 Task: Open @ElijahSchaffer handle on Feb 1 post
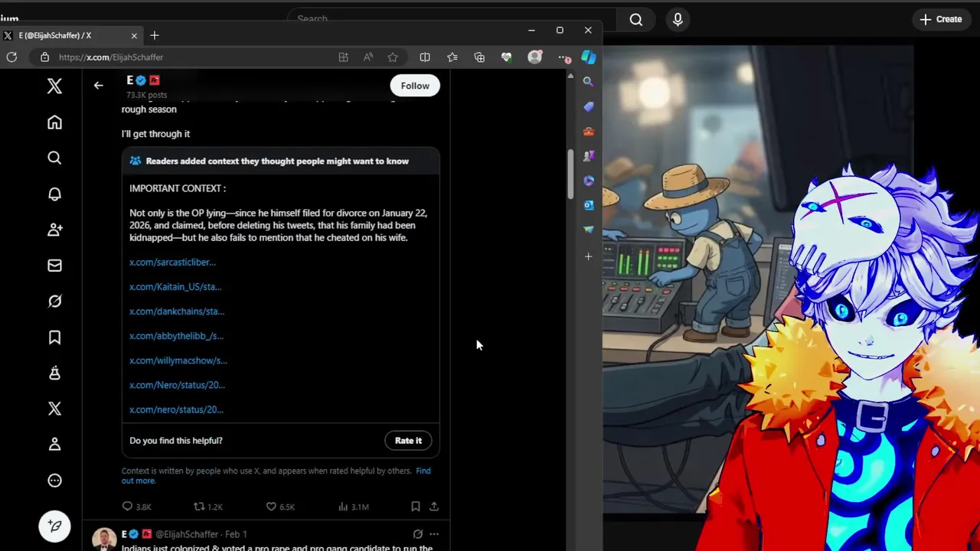click(187, 534)
